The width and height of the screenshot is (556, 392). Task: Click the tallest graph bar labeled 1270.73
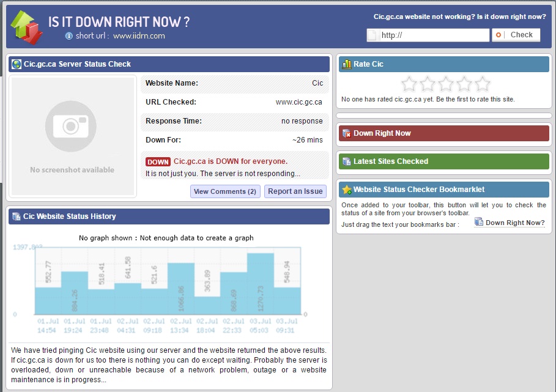click(x=261, y=284)
